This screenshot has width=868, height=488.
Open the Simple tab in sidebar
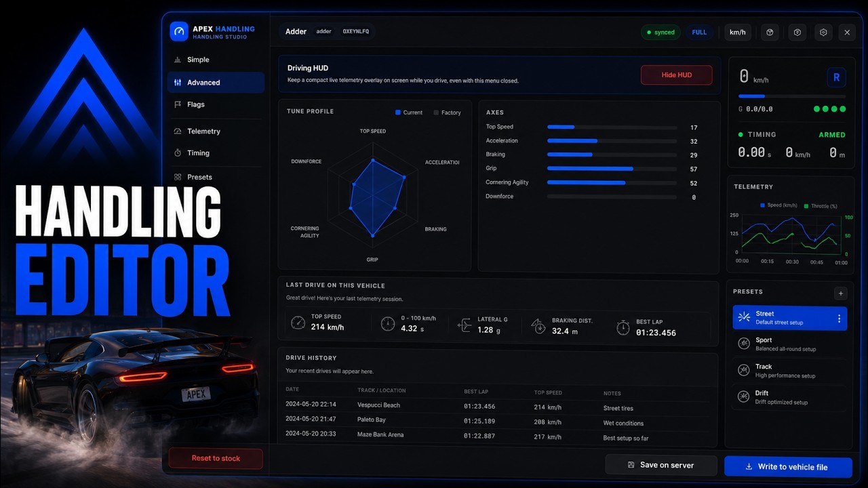pos(216,60)
